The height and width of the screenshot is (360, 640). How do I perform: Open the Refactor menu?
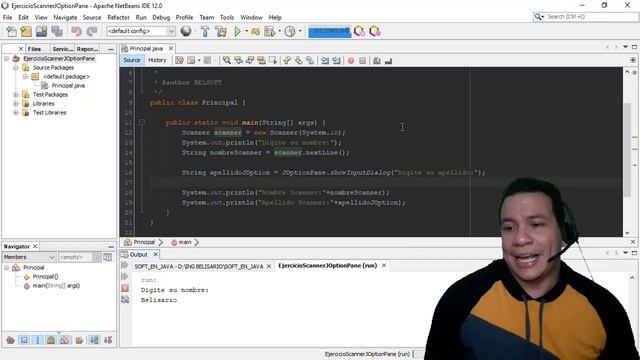tap(118, 18)
